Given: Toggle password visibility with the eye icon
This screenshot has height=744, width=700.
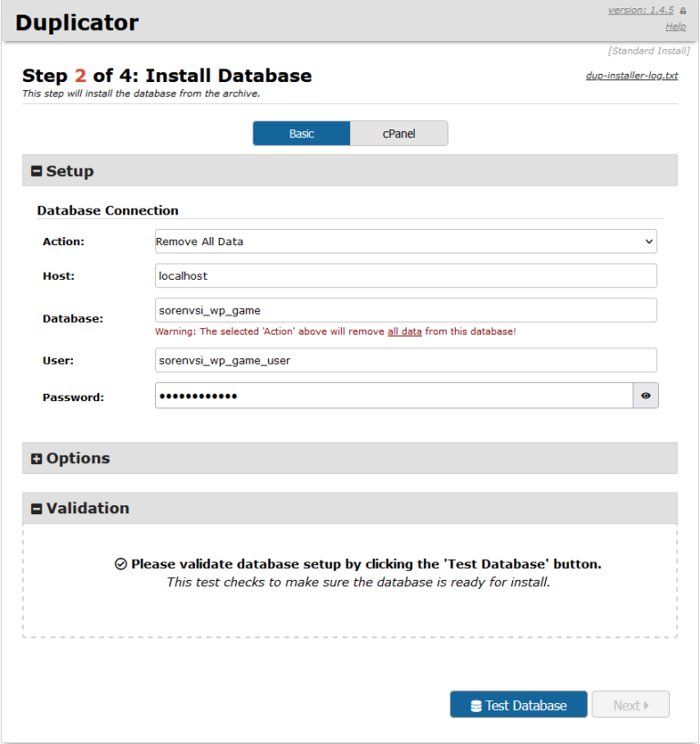Looking at the screenshot, I should 645,396.
